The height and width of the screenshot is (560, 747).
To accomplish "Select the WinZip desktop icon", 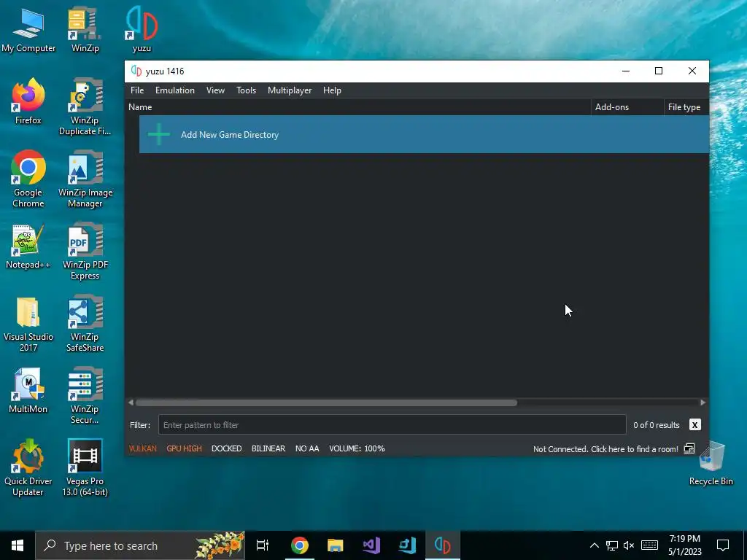I will [85, 29].
